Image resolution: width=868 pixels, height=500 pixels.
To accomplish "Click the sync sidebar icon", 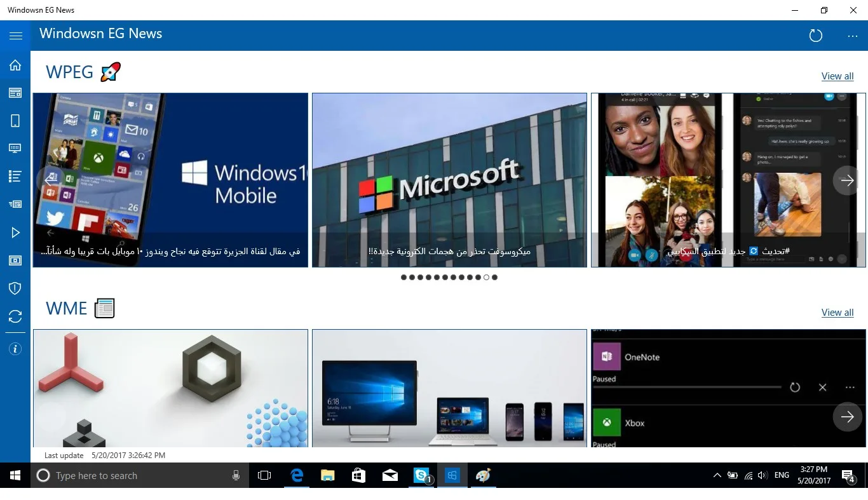I will (15, 316).
